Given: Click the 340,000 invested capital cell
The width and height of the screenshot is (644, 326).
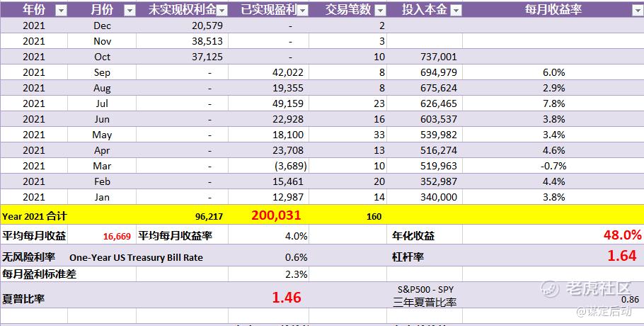Looking at the screenshot, I should click(x=425, y=197).
